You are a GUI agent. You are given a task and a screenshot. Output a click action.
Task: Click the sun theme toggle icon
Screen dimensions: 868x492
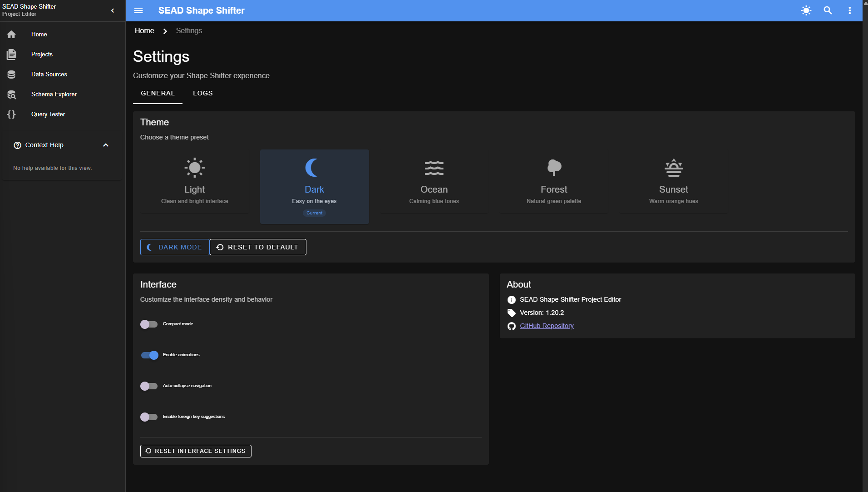806,10
